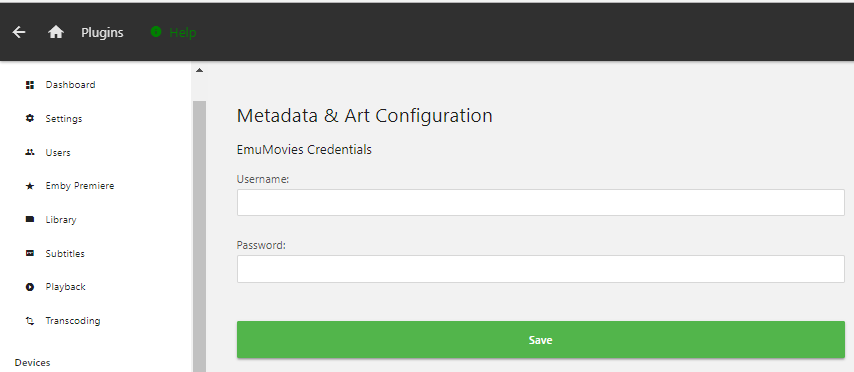Click the Transcoding arrows icon
The image size is (854, 372).
tap(30, 321)
